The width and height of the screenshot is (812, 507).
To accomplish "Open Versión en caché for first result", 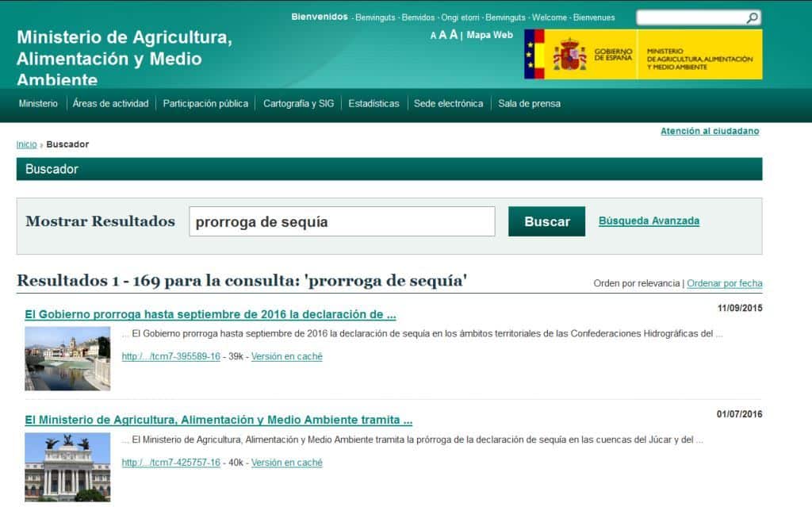I will pos(286,356).
